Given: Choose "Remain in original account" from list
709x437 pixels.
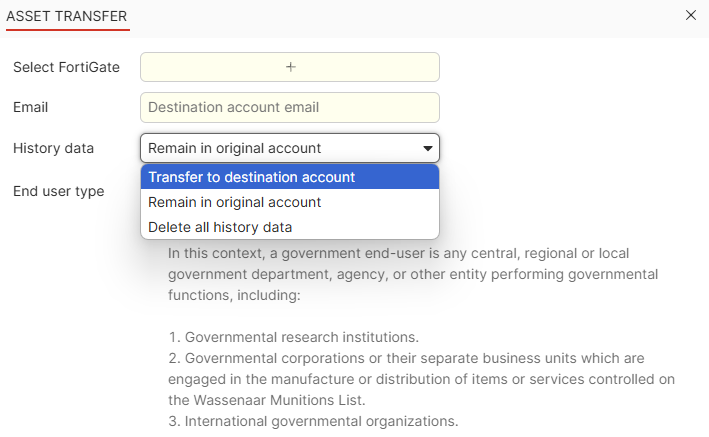Looking at the screenshot, I should [234, 202].
